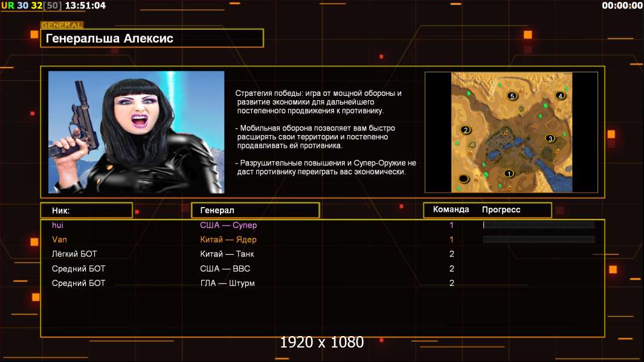The width and height of the screenshot is (644, 362).
Task: Click the 'Разрушительные повышения' tip paragraph
Action: pyautogui.click(x=326, y=167)
